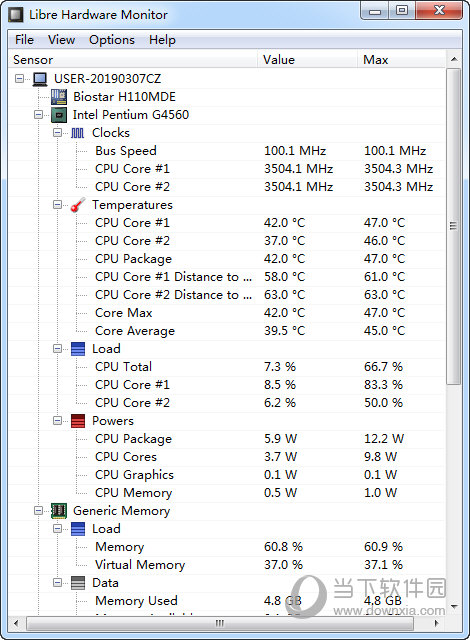Open the View menu
The image size is (470, 640).
[61, 40]
